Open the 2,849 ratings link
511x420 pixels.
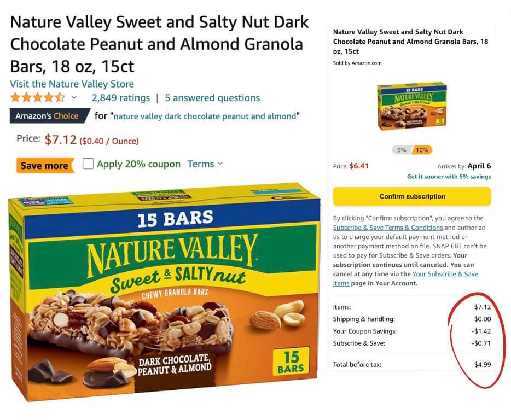coord(121,98)
